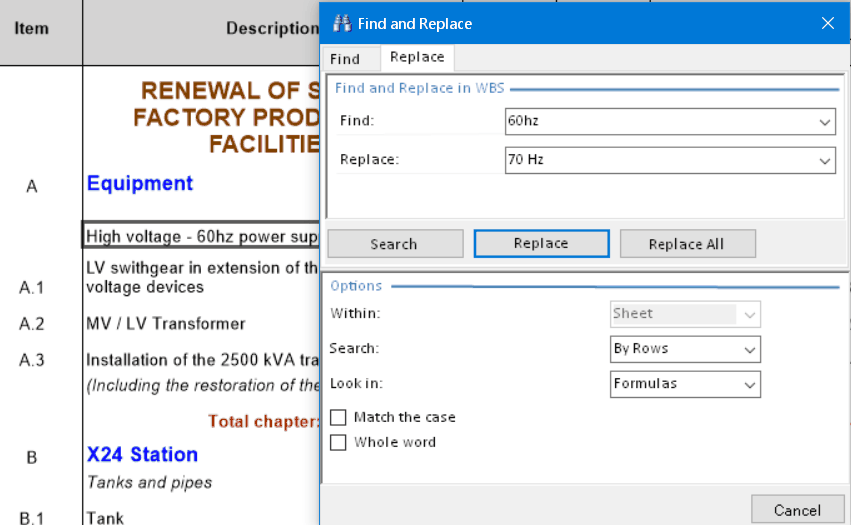Click the X24 Station heading cell
Image resolution: width=851 pixels, height=525 pixels.
[x=142, y=455]
